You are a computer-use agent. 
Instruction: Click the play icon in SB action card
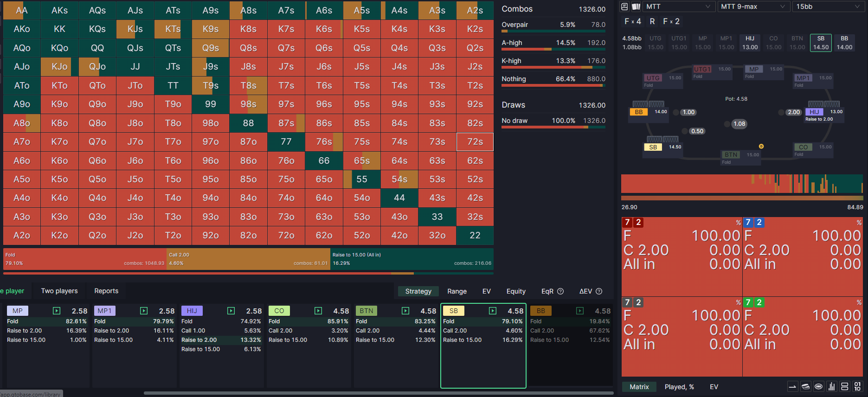[493, 311]
